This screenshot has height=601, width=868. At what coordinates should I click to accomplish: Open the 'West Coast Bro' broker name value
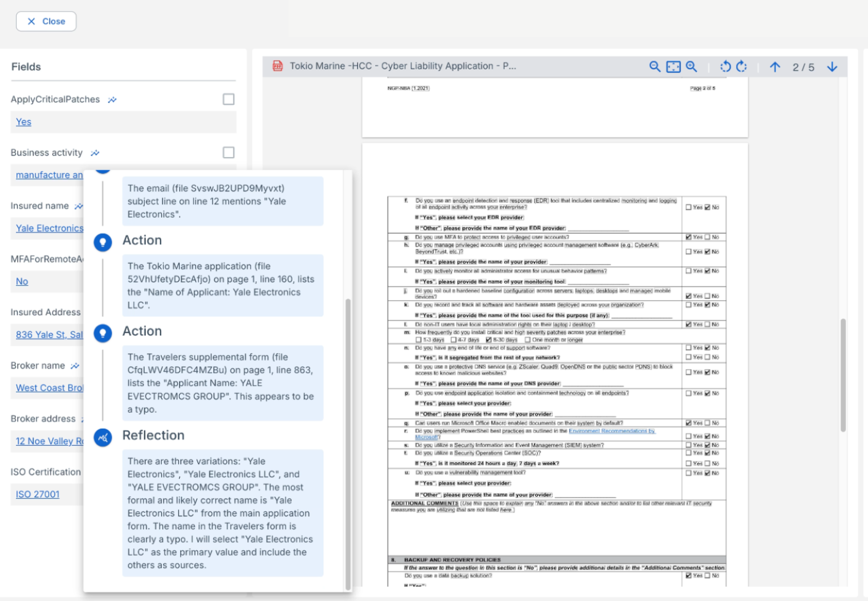click(x=49, y=388)
